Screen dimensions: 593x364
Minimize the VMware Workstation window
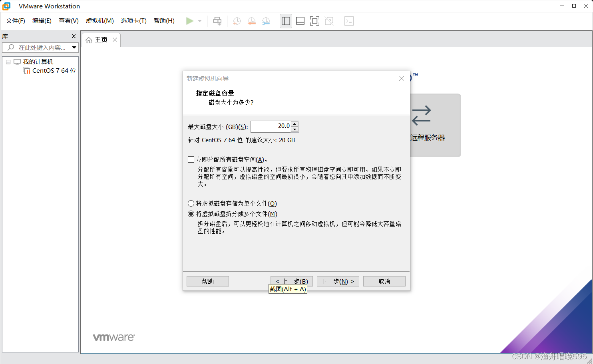562,6
